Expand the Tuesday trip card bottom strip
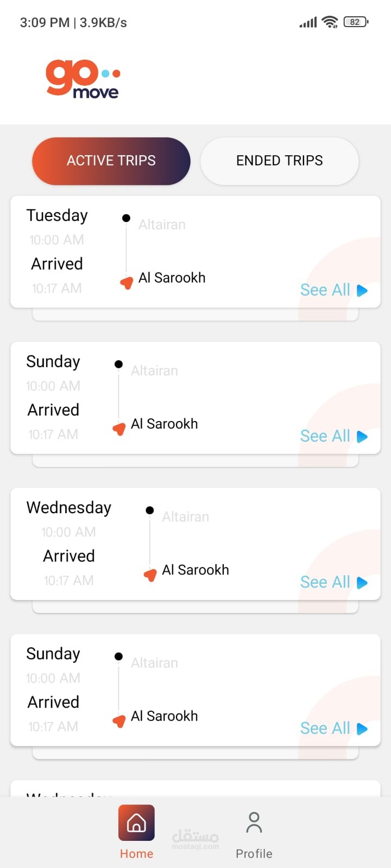Screen dimensions: 391x868 click(195, 315)
